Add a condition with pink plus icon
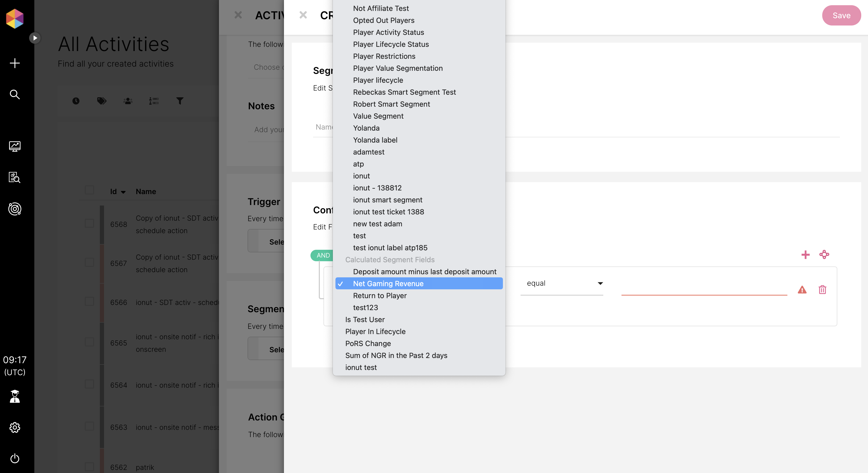 click(805, 254)
